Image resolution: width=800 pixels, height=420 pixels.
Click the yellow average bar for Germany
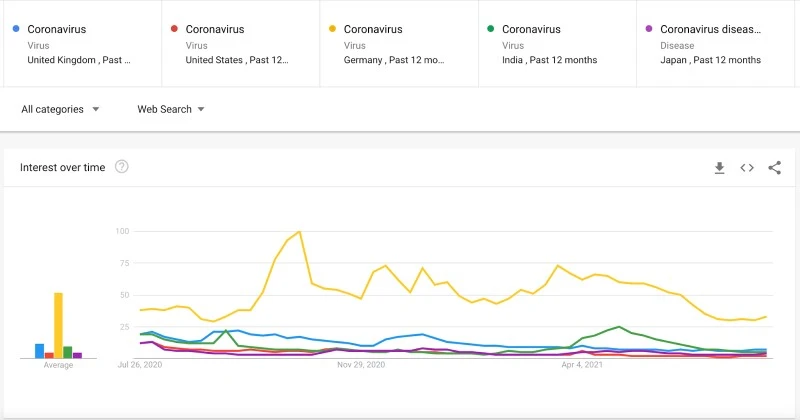[x=59, y=325]
